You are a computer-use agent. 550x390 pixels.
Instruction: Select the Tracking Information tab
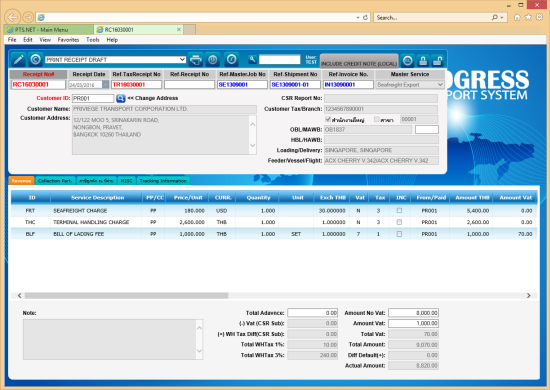click(x=163, y=181)
